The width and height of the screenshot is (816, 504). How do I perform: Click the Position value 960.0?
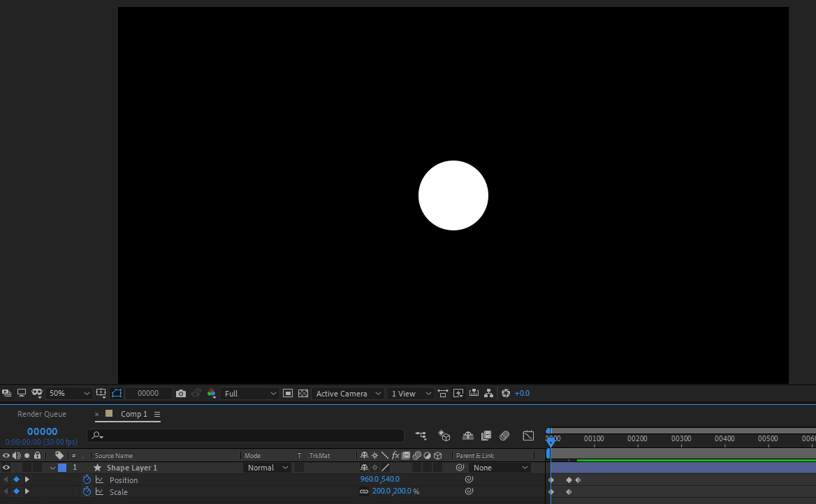pos(370,479)
